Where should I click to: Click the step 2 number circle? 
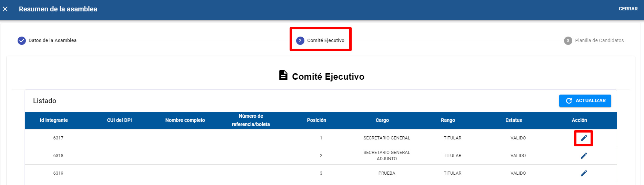tap(300, 41)
